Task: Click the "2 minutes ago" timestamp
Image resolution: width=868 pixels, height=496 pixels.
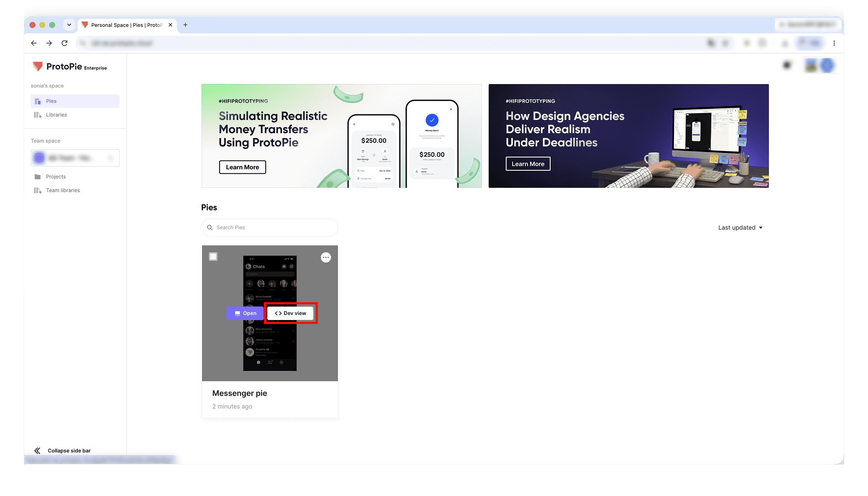Action: tap(232, 406)
